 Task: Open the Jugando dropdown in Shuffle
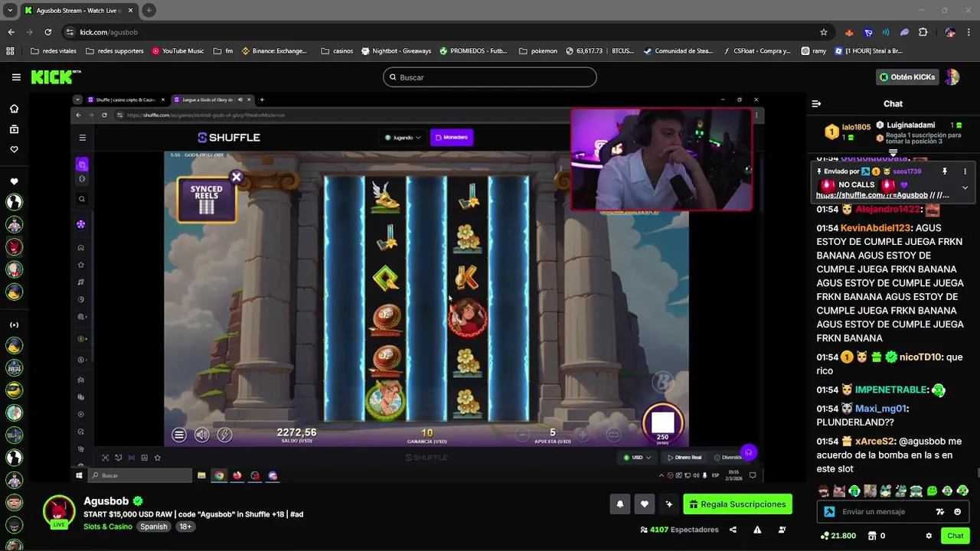[x=403, y=138]
